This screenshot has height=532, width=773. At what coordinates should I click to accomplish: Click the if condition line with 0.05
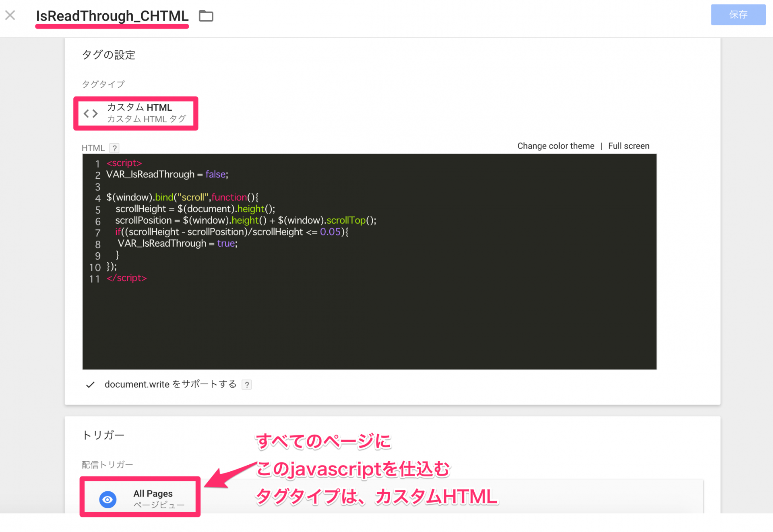point(232,232)
